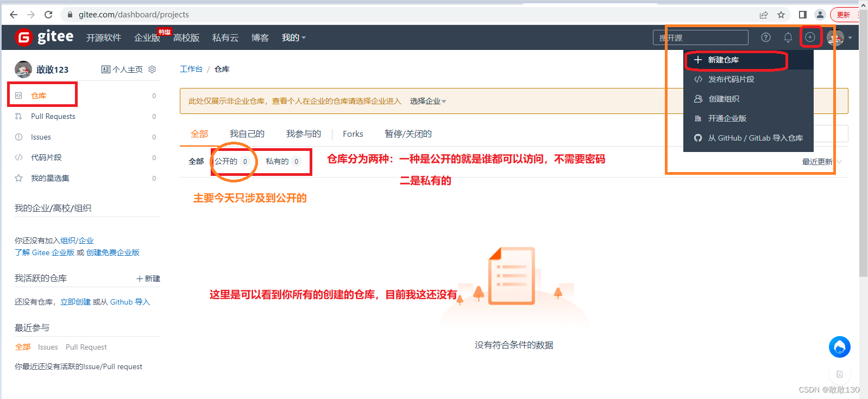Click the + 新建 button under 我活跃的仓库

(148, 278)
